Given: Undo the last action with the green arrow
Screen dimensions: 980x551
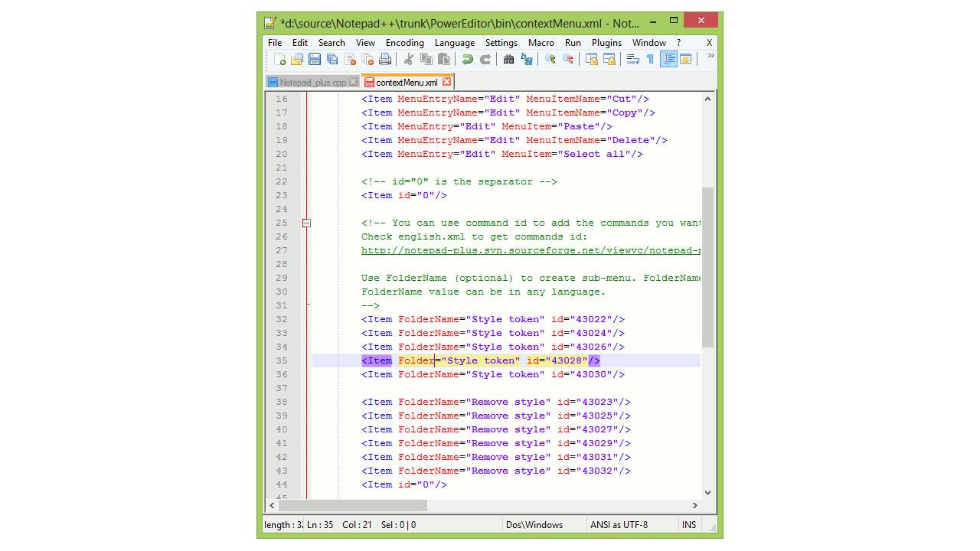Looking at the screenshot, I should click(467, 59).
